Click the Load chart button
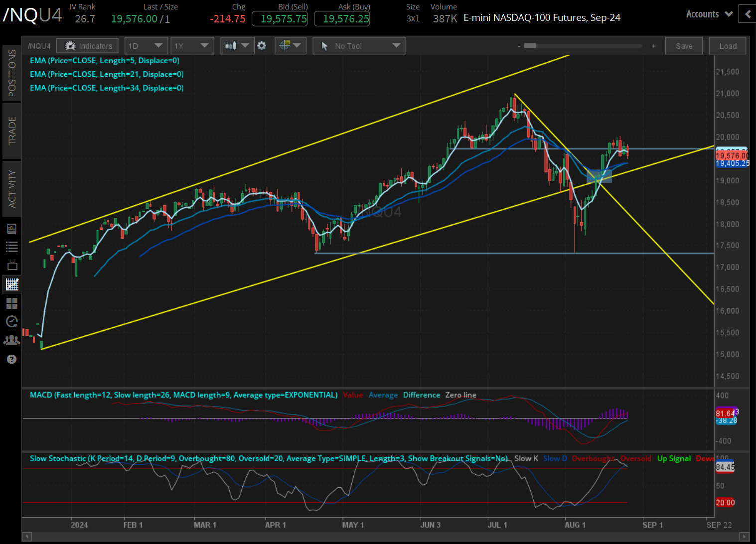This screenshot has width=756, height=544. 728,46
